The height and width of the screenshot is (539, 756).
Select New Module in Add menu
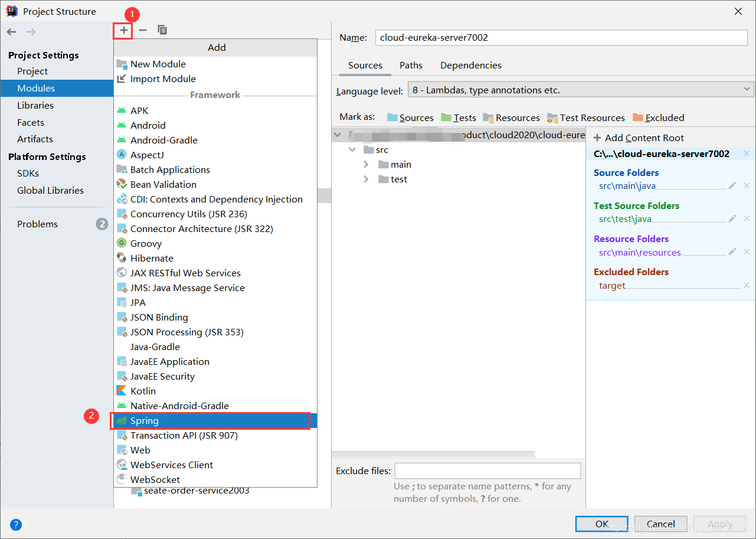point(215,64)
